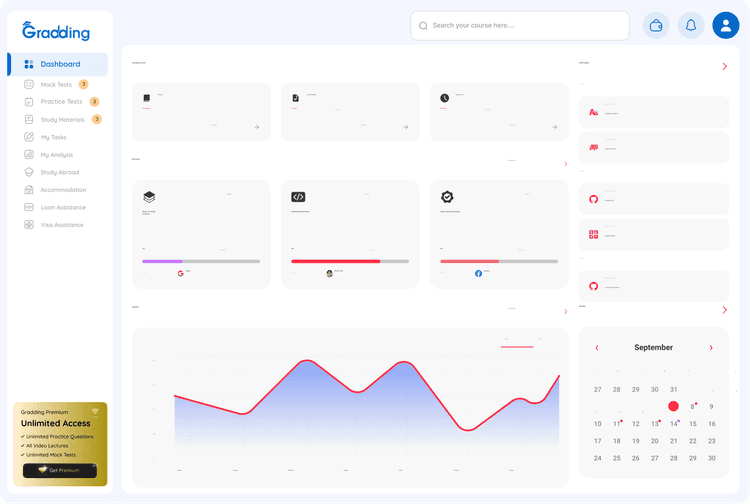Click the stacked layers course icon
The width and height of the screenshot is (750, 504).
pyautogui.click(x=149, y=197)
